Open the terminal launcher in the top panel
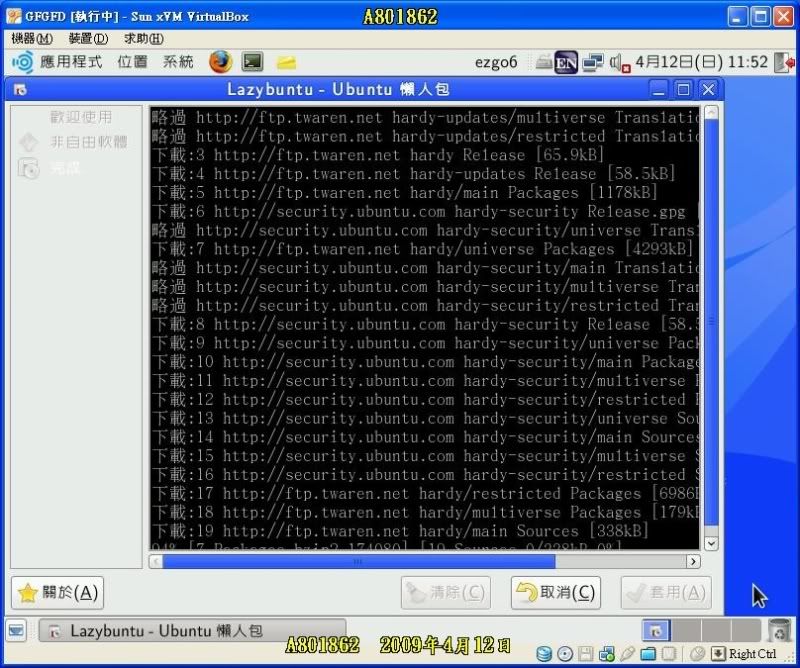 click(x=253, y=62)
